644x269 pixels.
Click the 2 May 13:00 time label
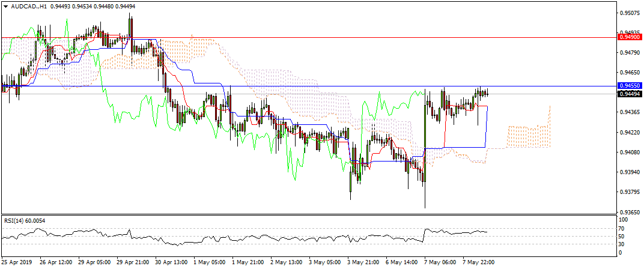pyautogui.click(x=287, y=262)
